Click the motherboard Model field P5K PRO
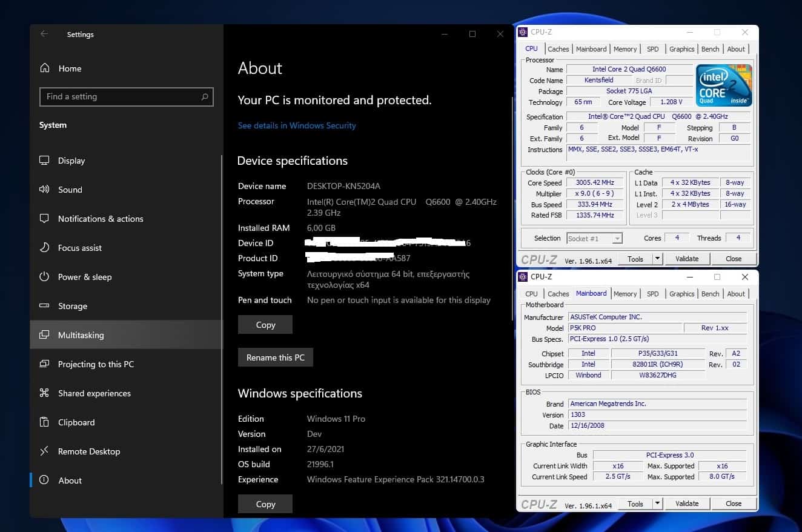Screen dimensions: 802x532 coord(625,328)
